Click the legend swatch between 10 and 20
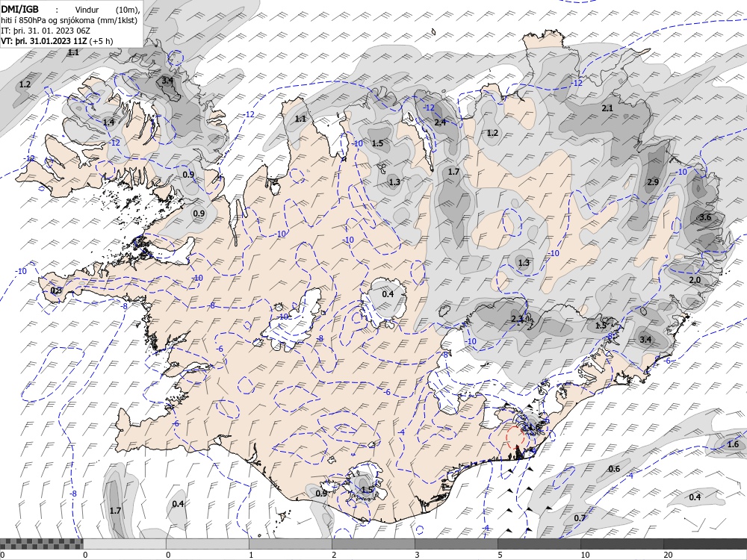The width and height of the screenshot is (747, 560). coord(622,544)
